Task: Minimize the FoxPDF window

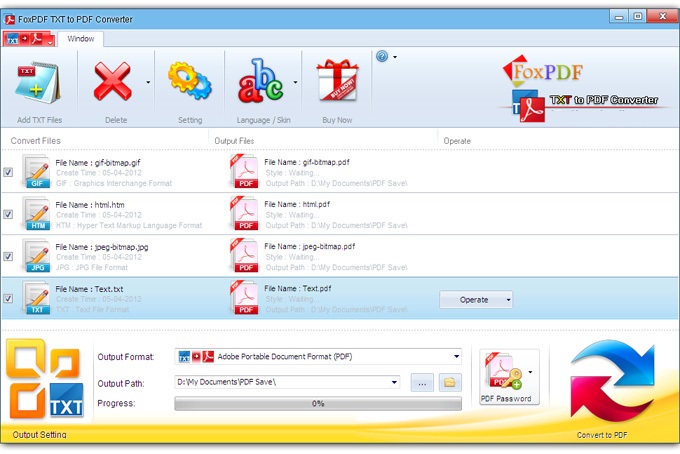Action: click(x=618, y=17)
